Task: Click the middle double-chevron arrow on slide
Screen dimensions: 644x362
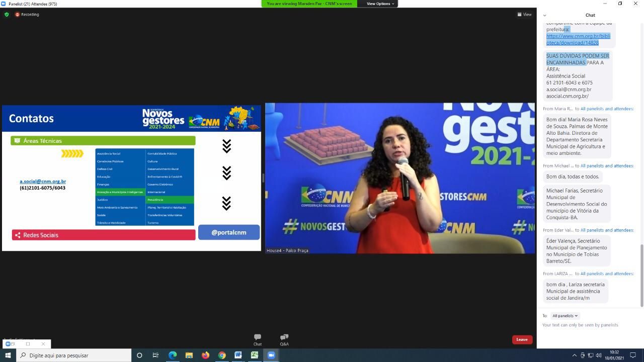Action: [226, 173]
